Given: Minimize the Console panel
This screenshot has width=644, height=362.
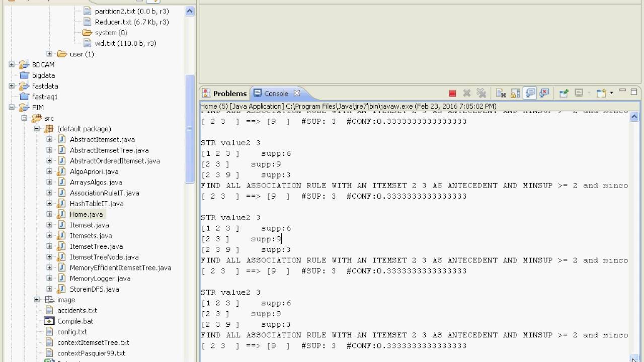Looking at the screenshot, I should [622, 91].
